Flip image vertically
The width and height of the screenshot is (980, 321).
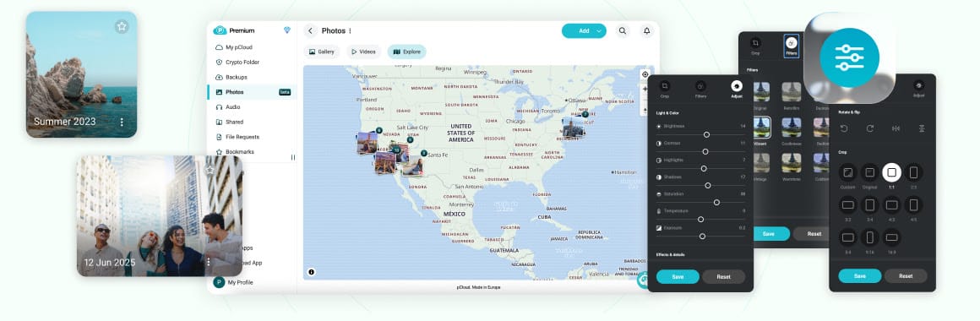click(x=921, y=128)
